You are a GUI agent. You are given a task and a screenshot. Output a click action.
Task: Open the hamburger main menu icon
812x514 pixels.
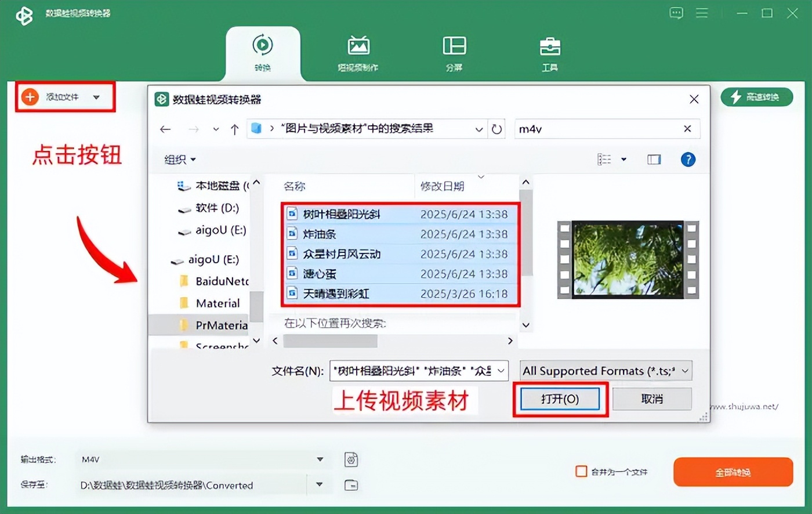(702, 13)
